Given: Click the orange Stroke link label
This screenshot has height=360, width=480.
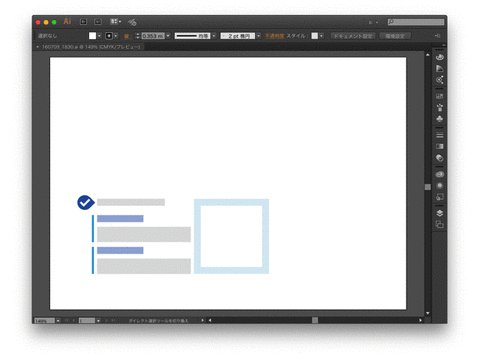Looking at the screenshot, I should coord(127,36).
